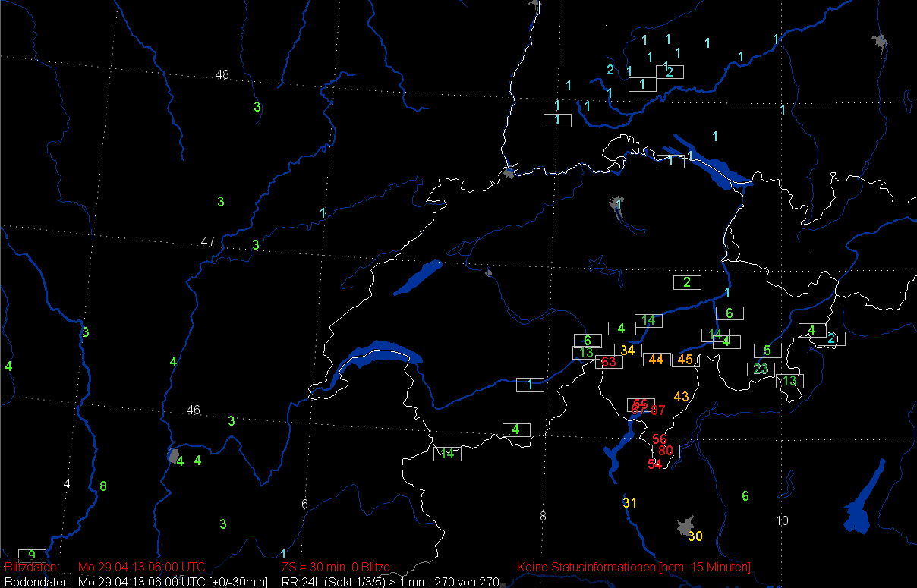Screen dimensions: 917x588
Task: Click the red 63 rainfall station marker
Action: click(609, 362)
